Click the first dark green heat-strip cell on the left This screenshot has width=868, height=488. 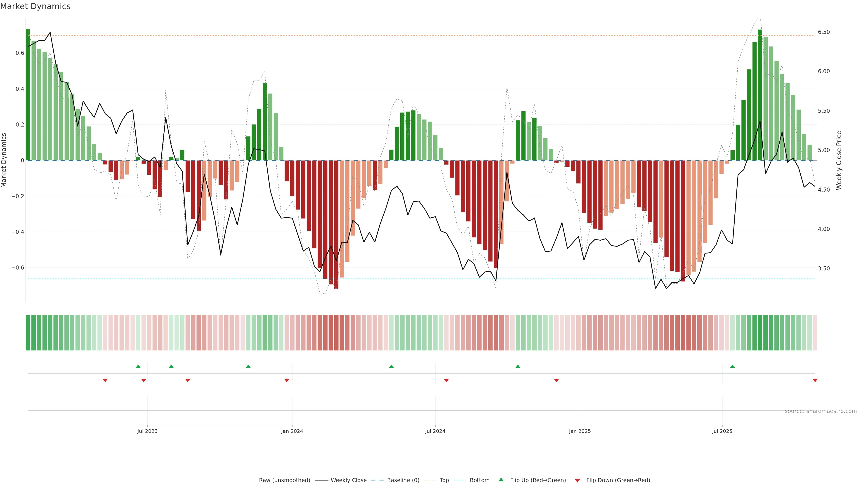28,332
